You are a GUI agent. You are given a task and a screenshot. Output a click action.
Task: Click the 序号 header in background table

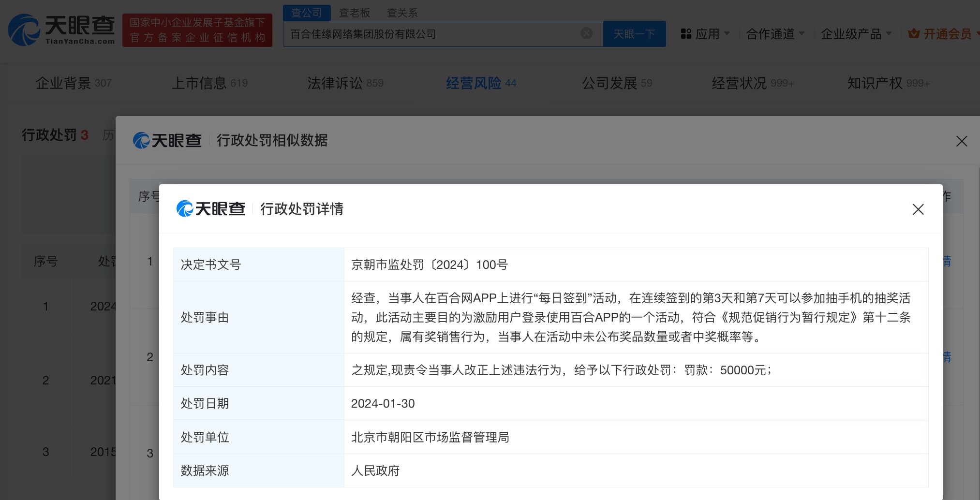(45, 262)
